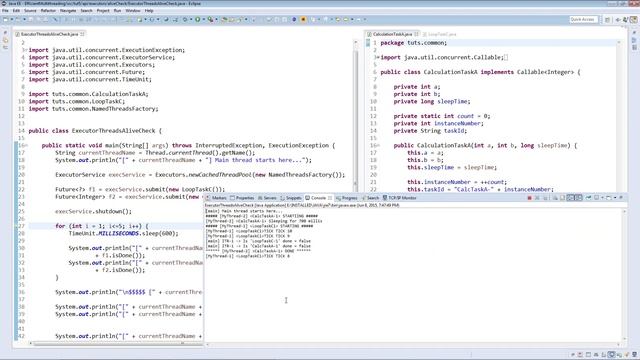Image resolution: width=640 pixels, height=360 pixels.
Task: Open the Project menu
Action: [103, 11]
